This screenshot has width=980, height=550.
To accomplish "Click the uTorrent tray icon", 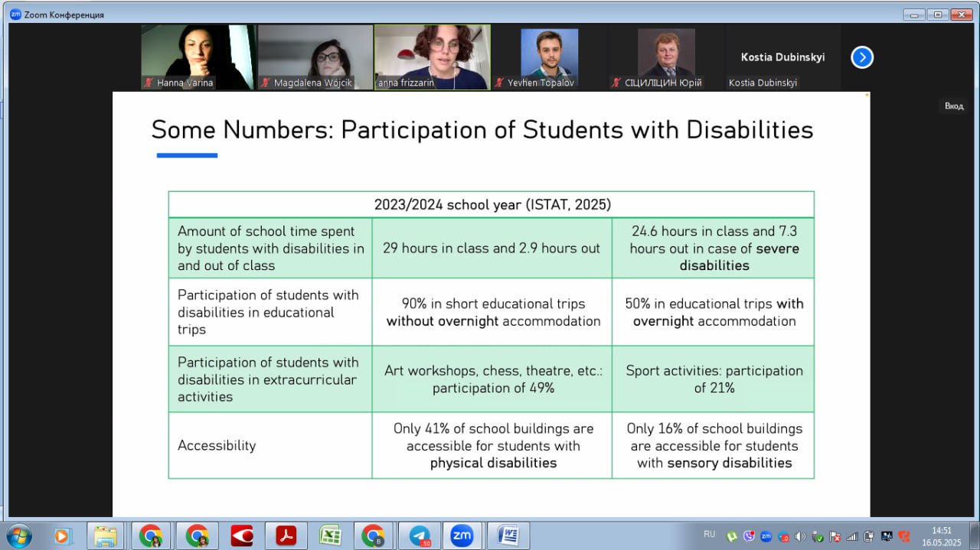I will click(x=732, y=536).
